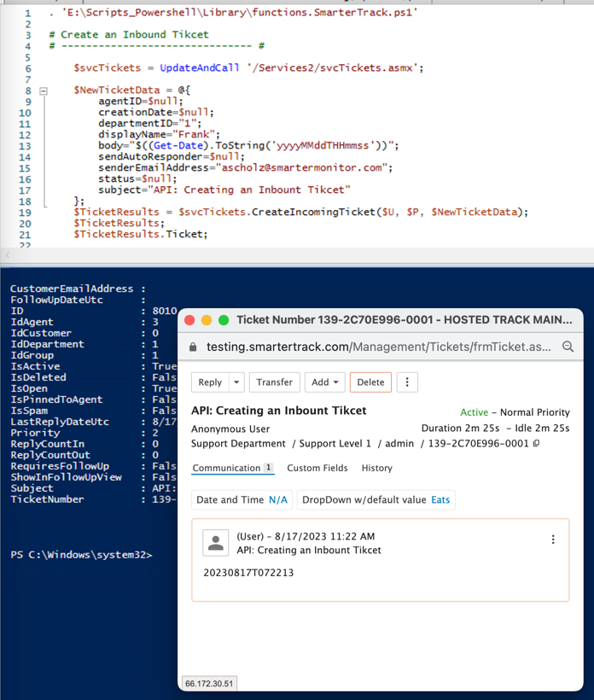Open the Add dropdown menu
Image resolution: width=594 pixels, height=700 pixels.
point(326,382)
